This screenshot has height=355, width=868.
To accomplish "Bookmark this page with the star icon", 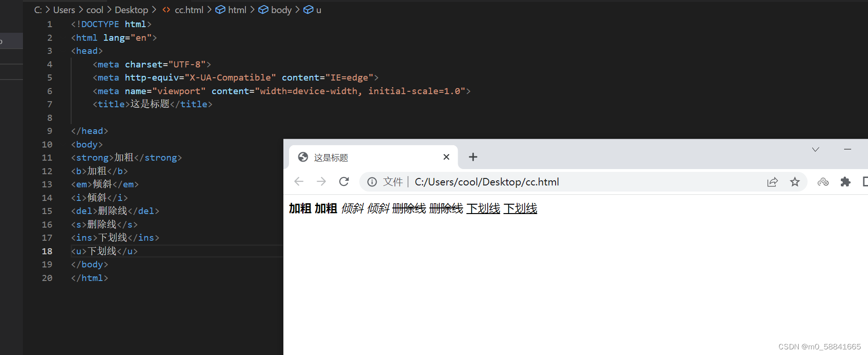I will point(795,182).
